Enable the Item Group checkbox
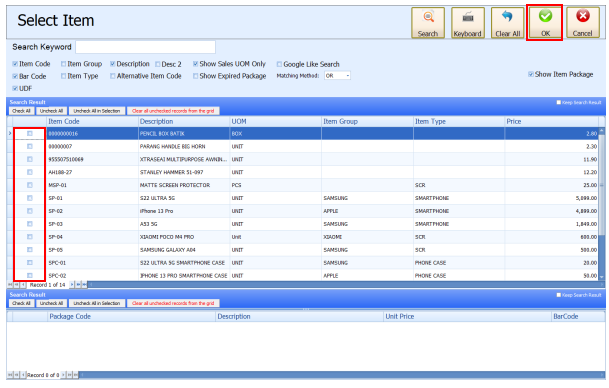Viewport: 609px width, 388px height. [x=63, y=64]
